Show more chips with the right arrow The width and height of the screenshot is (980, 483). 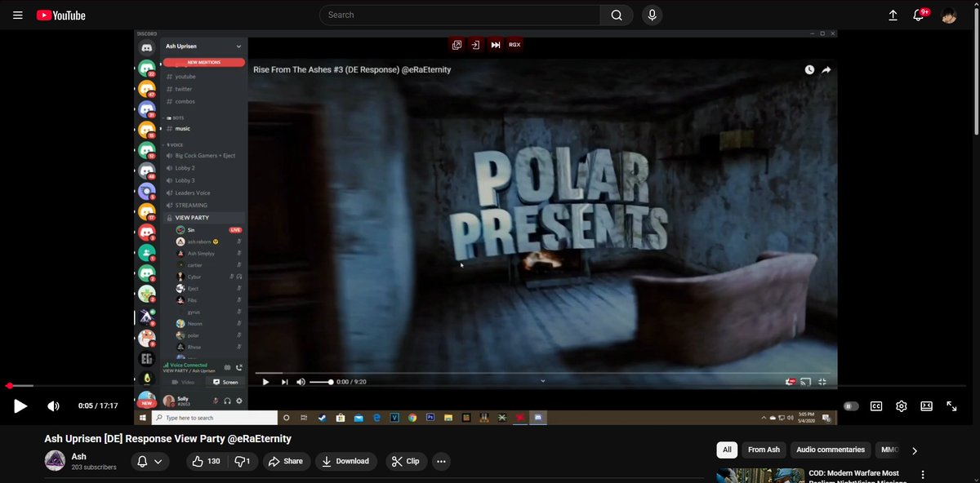(915, 450)
